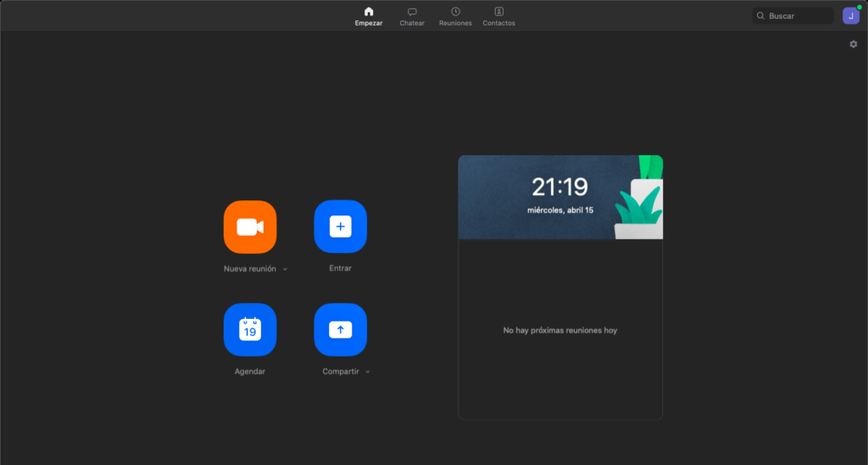The image size is (868, 465).
Task: Click the Agendar text label
Action: click(x=249, y=372)
